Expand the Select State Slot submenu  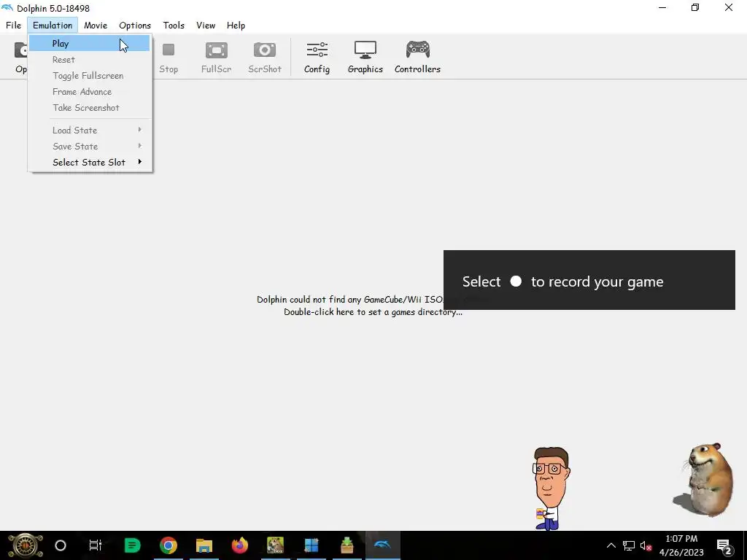click(x=89, y=163)
